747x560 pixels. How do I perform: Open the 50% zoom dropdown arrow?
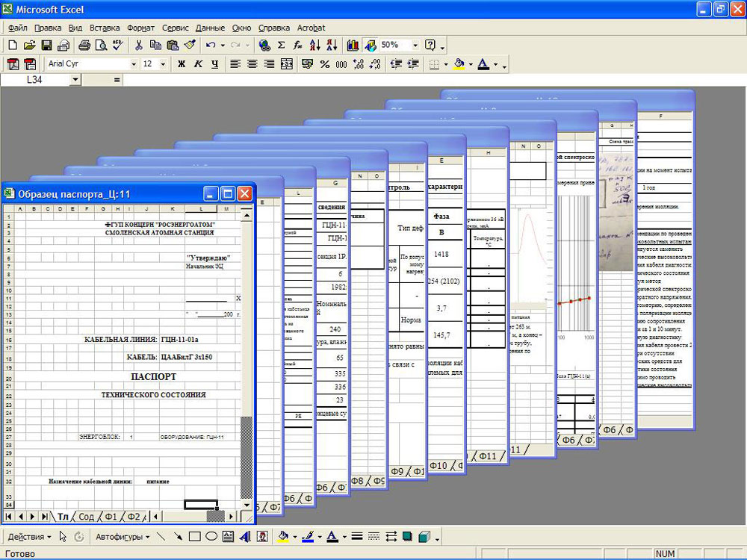[x=415, y=46]
